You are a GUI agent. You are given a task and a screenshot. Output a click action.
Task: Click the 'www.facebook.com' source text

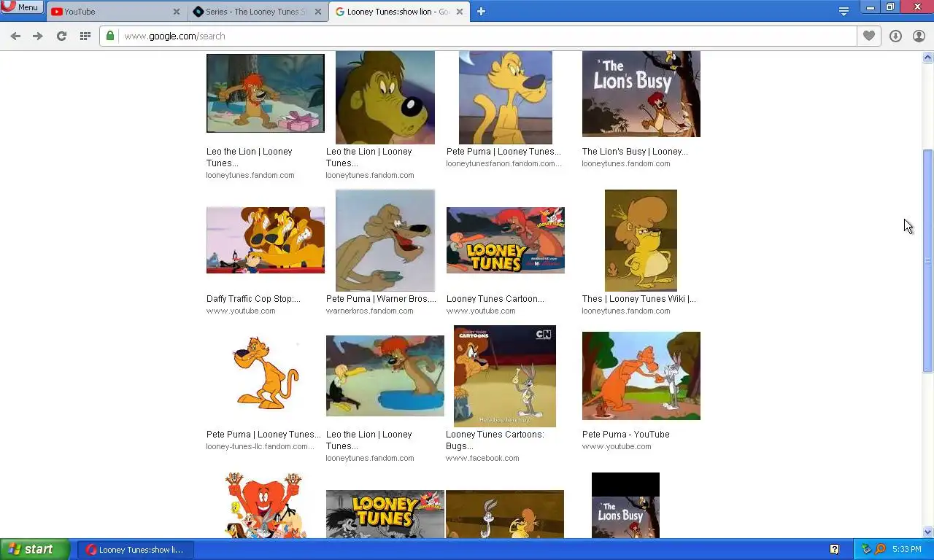click(482, 458)
